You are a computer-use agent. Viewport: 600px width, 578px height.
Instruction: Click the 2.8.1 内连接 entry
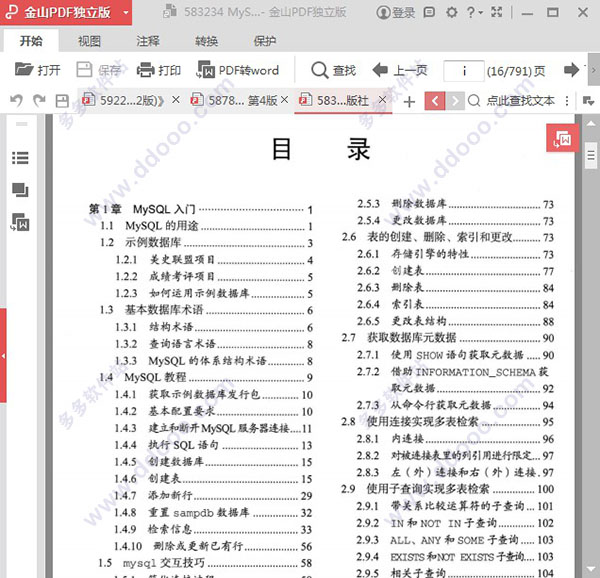455,438
